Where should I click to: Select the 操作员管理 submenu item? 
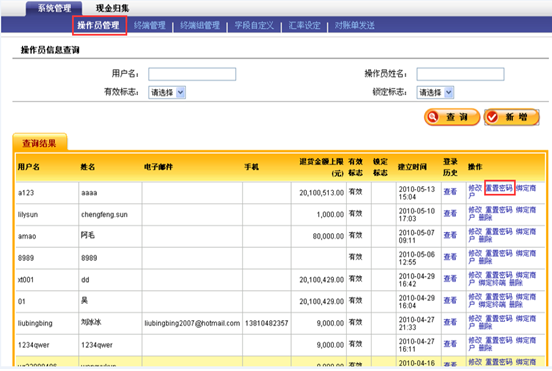[x=99, y=25]
